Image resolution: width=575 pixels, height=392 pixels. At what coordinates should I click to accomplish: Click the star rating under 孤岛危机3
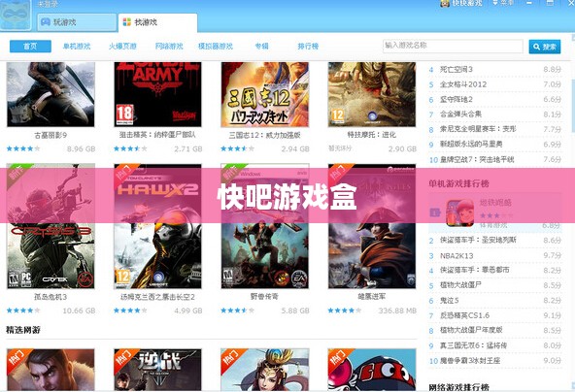tap(23, 310)
